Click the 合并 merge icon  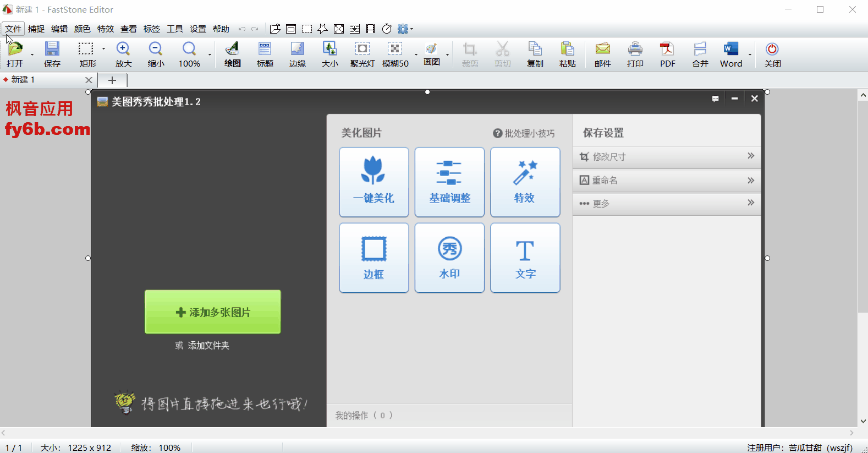click(700, 54)
